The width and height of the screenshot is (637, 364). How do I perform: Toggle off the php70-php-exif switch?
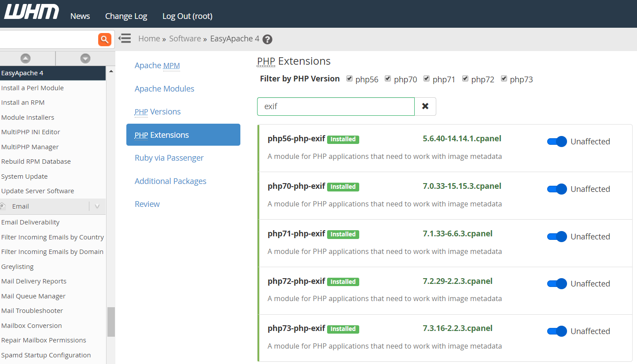(557, 189)
